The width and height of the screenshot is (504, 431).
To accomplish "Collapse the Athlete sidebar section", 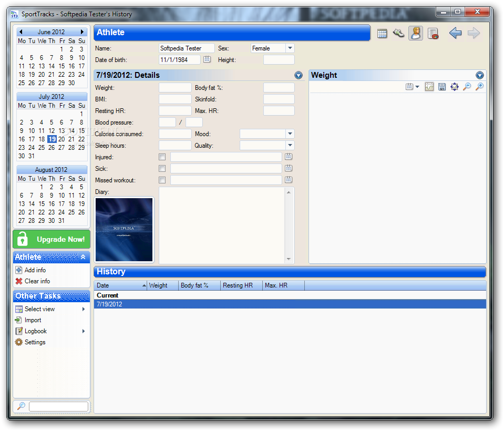I will tap(83, 257).
